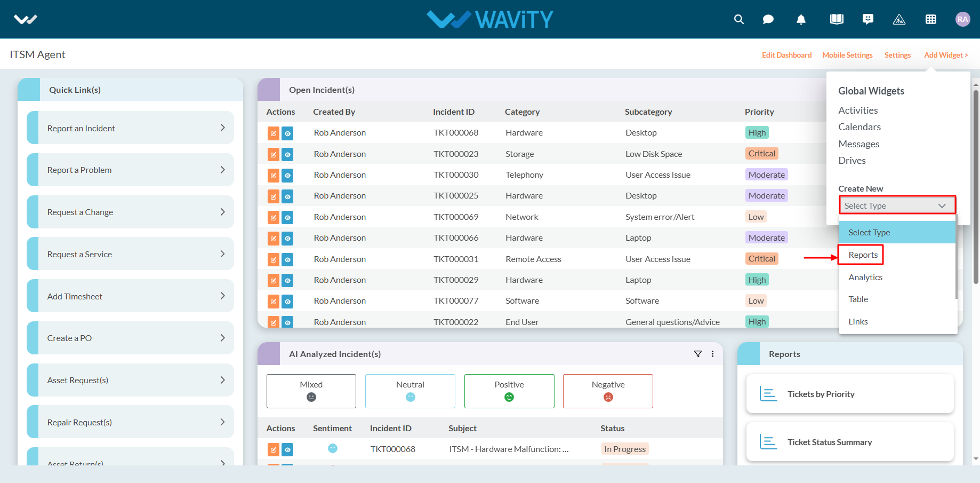This screenshot has width=980, height=483.
Task: Expand Request a Service chevron
Action: (x=223, y=254)
